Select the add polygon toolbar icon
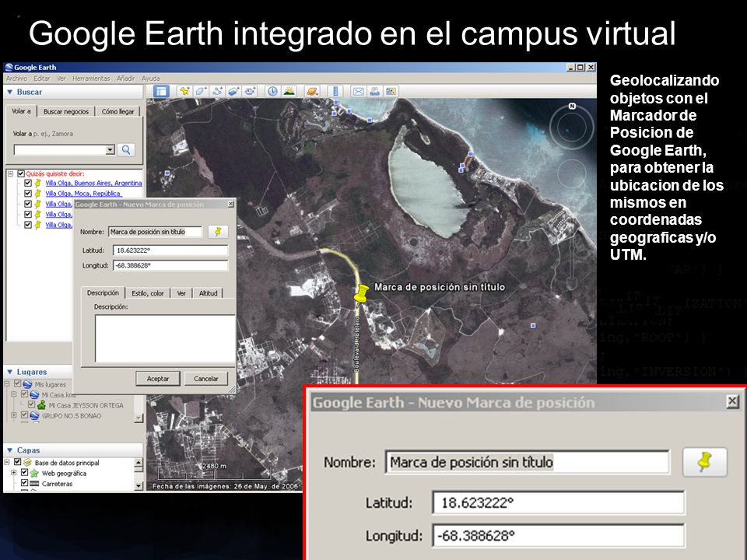This screenshot has height=560, width=747. (201, 91)
